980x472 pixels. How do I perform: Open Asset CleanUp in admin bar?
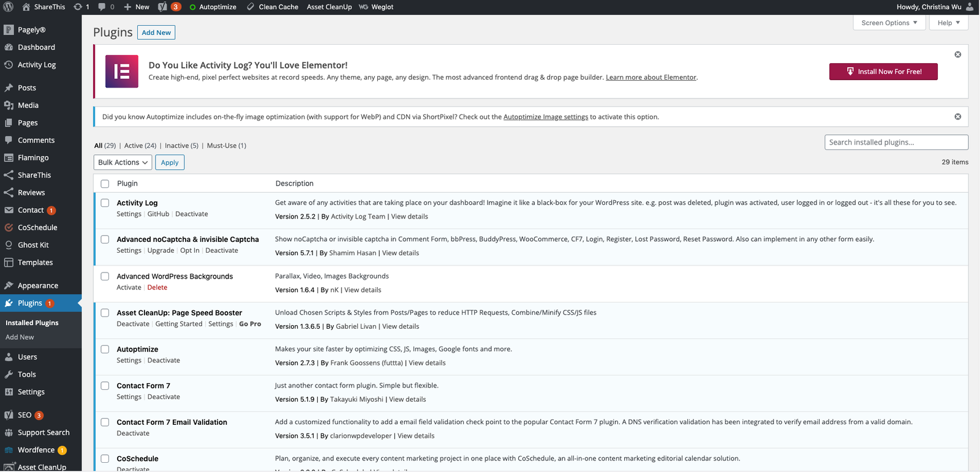coord(329,7)
